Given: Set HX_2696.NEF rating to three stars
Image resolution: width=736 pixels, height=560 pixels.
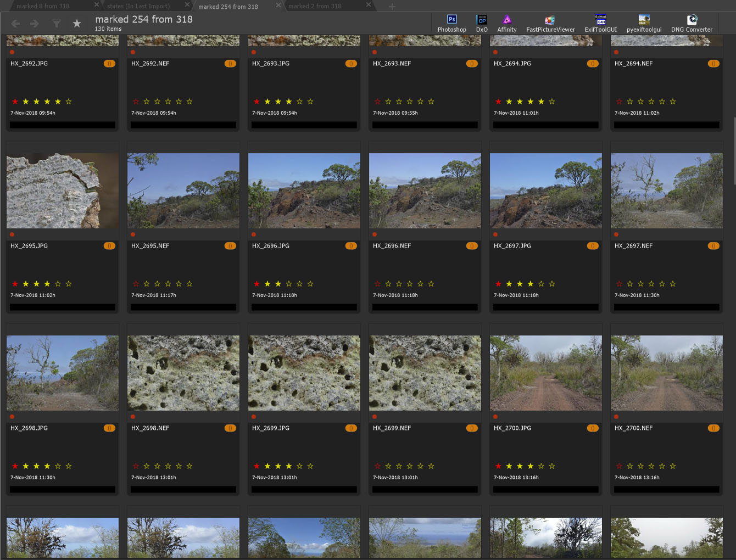Looking at the screenshot, I should pyautogui.click(x=410, y=284).
